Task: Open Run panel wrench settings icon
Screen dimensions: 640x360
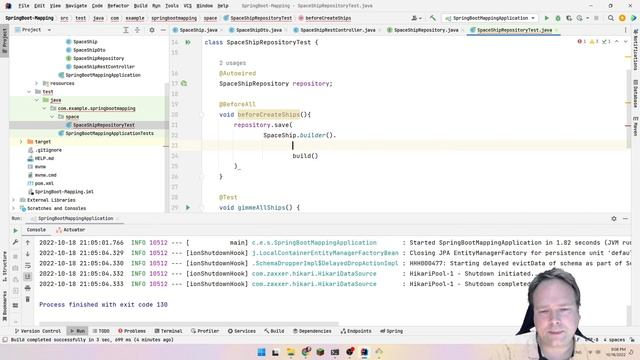Action: [16, 242]
